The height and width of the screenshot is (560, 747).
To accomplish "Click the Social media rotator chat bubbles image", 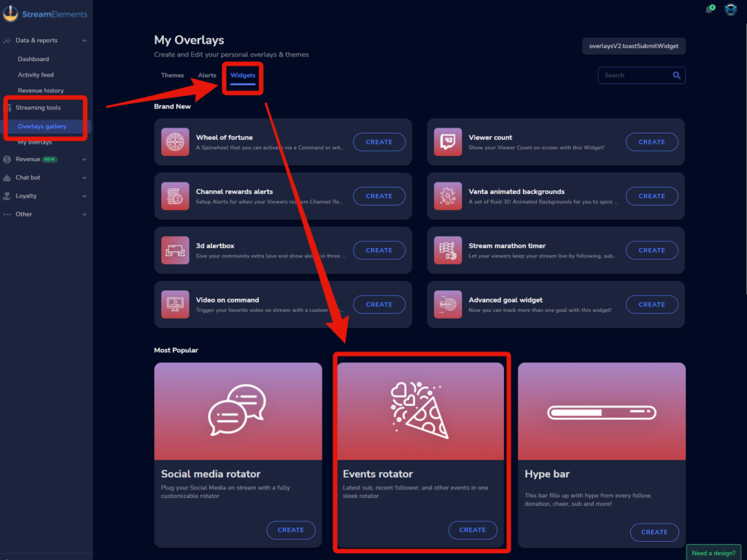I will click(x=237, y=410).
